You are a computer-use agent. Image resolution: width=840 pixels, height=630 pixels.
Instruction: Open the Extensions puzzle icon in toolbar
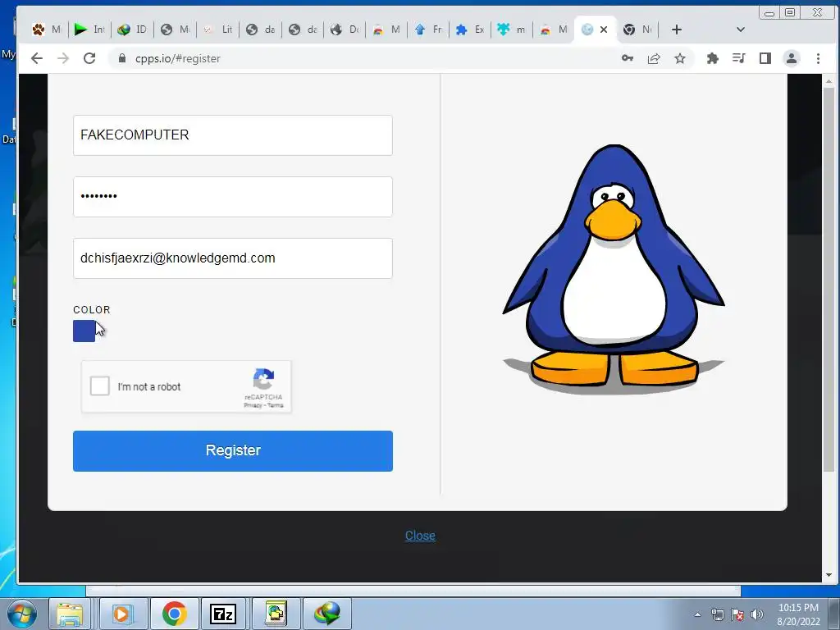point(713,58)
